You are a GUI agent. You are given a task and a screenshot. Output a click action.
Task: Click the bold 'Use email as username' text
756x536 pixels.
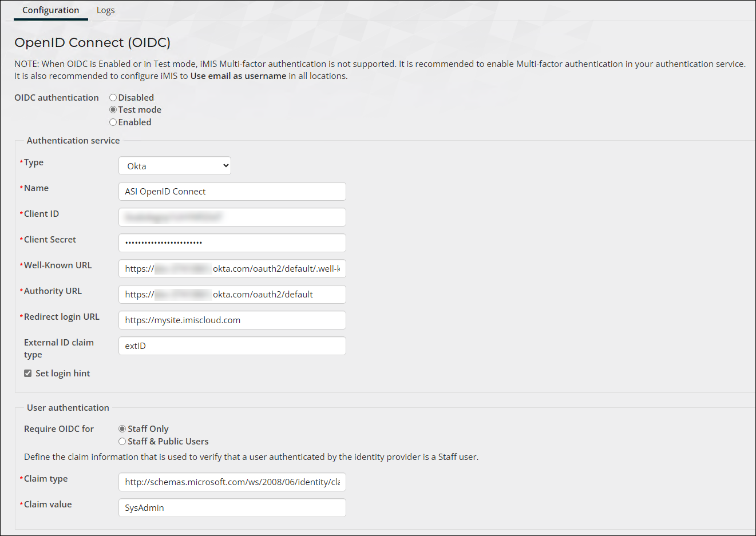click(238, 76)
